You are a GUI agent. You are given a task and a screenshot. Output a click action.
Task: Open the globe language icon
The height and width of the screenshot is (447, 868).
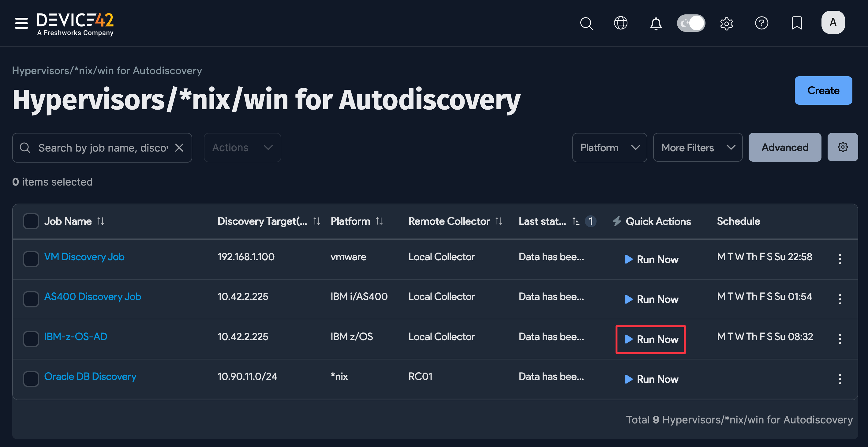pyautogui.click(x=620, y=23)
